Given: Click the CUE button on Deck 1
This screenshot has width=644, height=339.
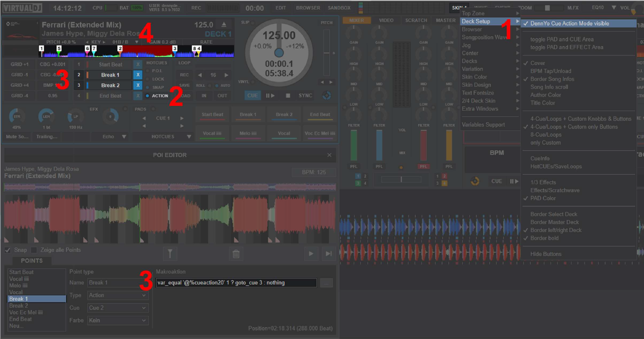Looking at the screenshot, I should tap(252, 95).
